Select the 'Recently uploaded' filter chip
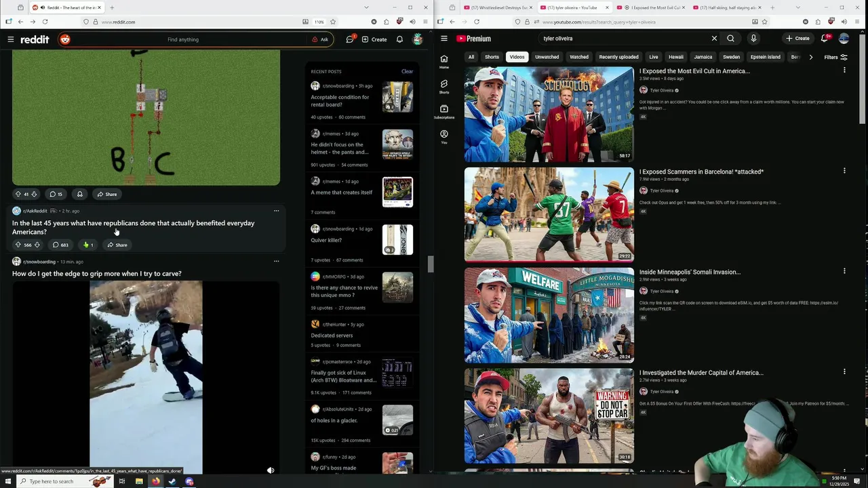 pos(618,57)
